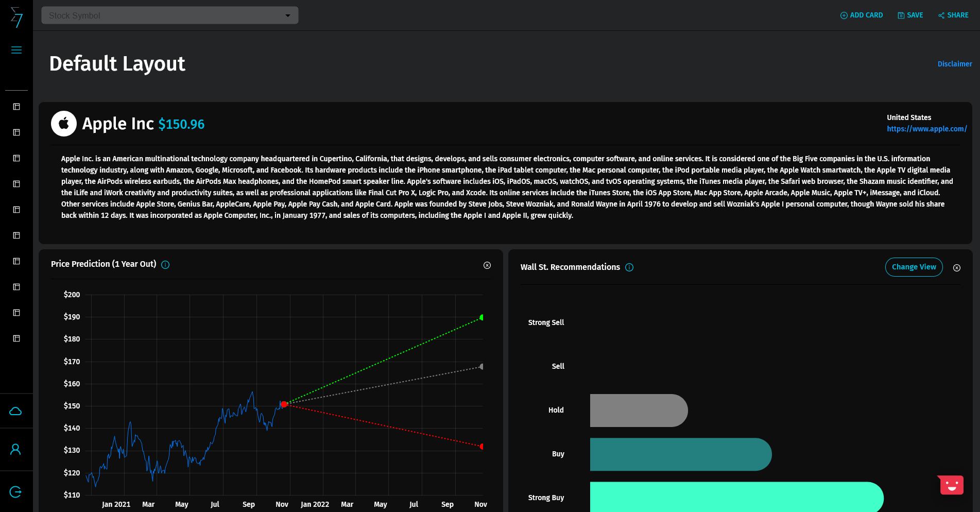Screen dimensions: 980x512
Task: Click the ninth layout icon in the sidebar
Action: 16,313
